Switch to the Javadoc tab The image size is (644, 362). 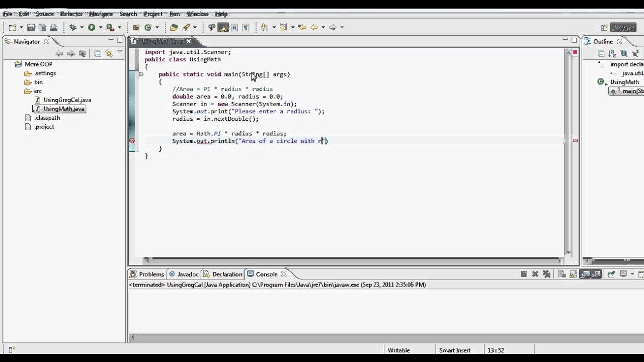click(x=184, y=274)
